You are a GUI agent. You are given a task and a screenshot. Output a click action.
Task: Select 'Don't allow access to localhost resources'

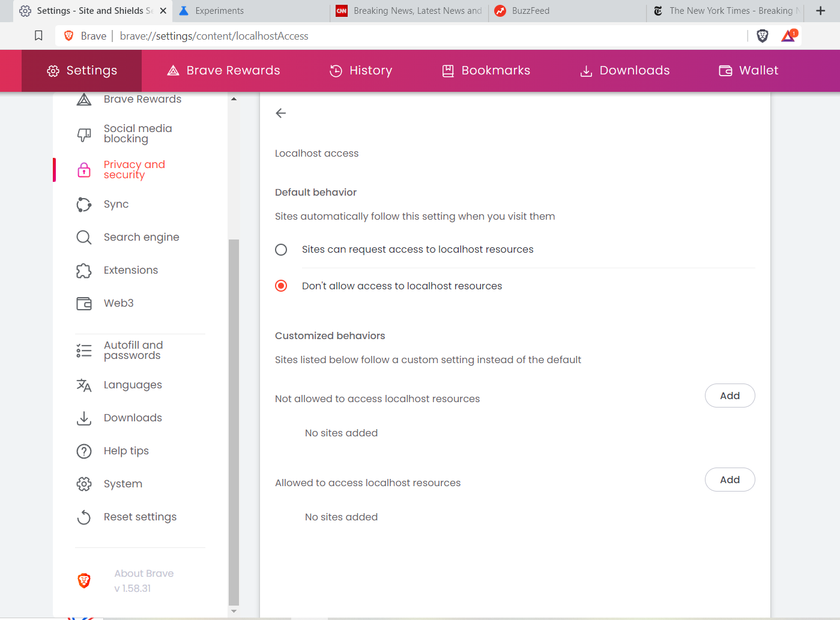tap(281, 286)
